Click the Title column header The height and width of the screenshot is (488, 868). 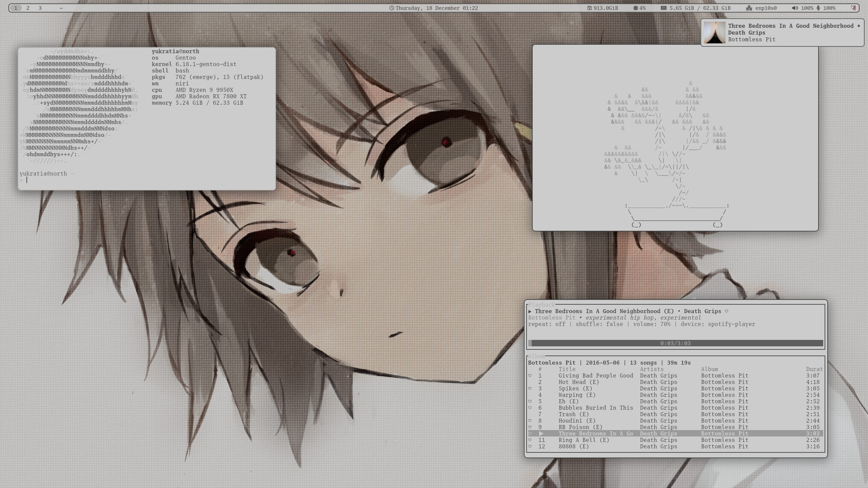coord(567,369)
